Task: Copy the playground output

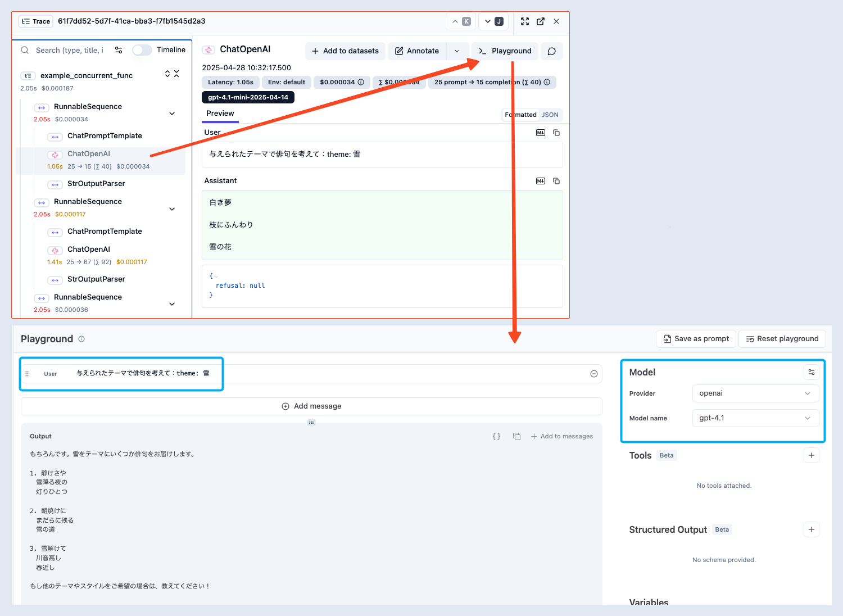Action: [x=516, y=436]
